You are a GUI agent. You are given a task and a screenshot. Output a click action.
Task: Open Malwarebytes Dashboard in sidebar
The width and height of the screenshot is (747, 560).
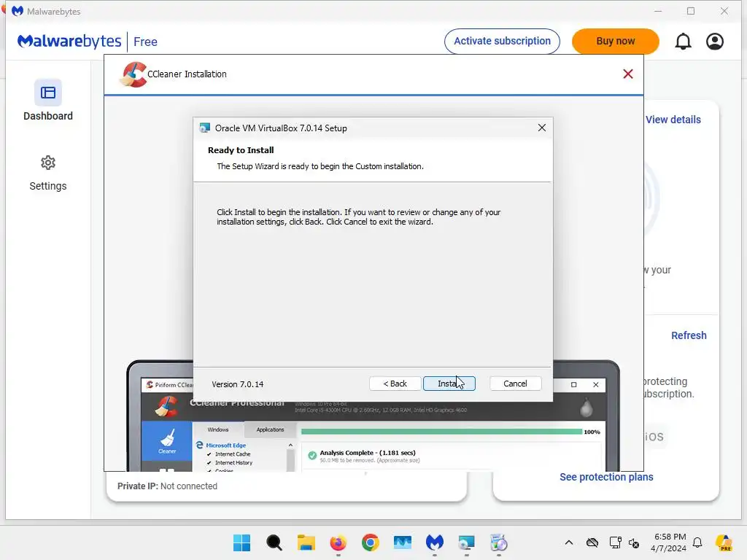[48, 101]
